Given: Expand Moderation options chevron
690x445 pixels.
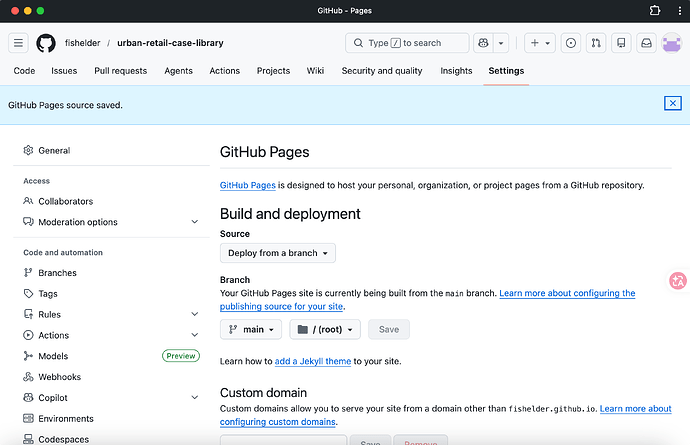Looking at the screenshot, I should pyautogui.click(x=195, y=222).
